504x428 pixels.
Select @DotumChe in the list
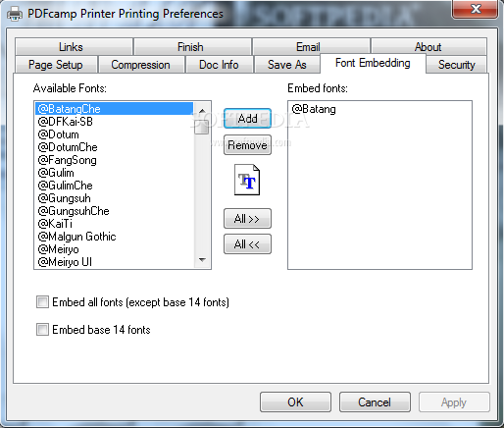tap(115, 147)
